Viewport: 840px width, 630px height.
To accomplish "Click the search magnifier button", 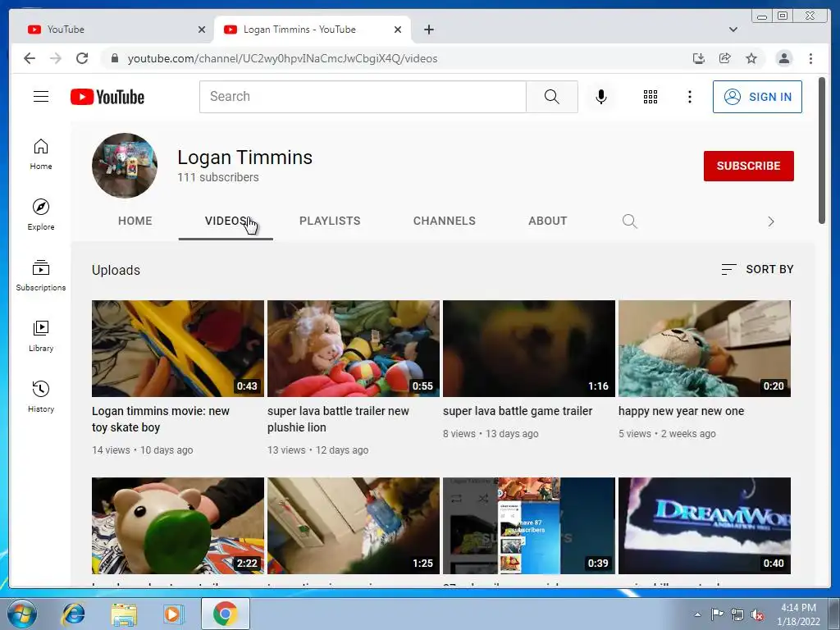I will tap(552, 97).
